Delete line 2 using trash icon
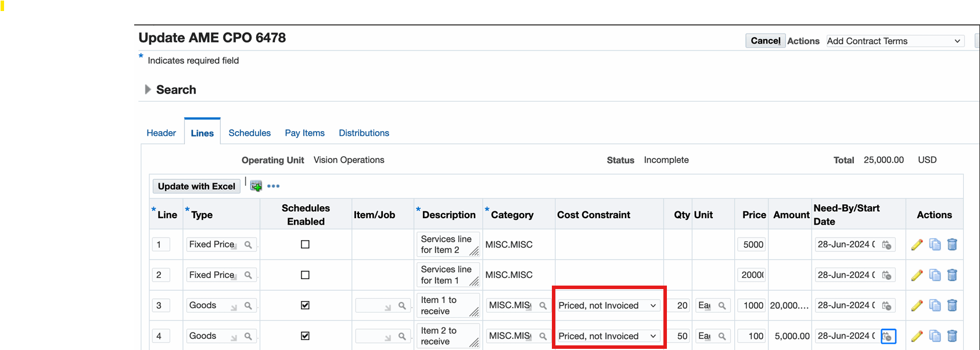 point(952,275)
